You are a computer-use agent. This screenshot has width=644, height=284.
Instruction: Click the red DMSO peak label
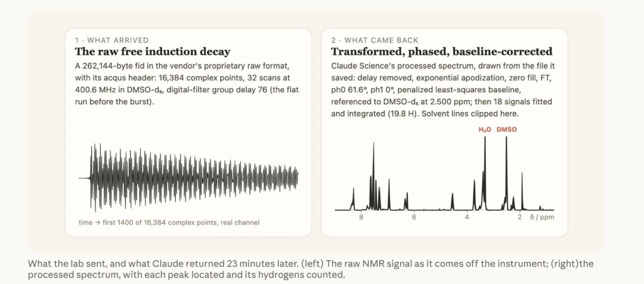(506, 130)
